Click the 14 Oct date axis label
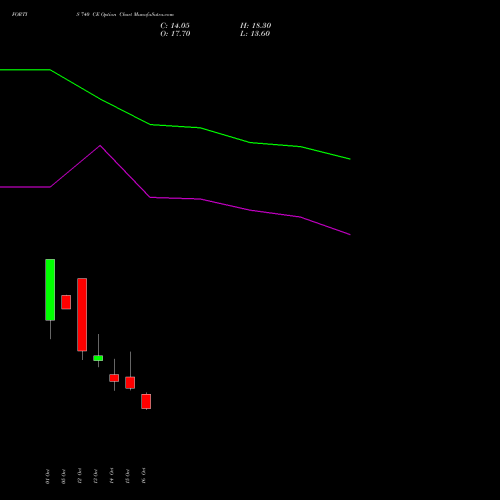This screenshot has height=500, width=500. [111, 476]
